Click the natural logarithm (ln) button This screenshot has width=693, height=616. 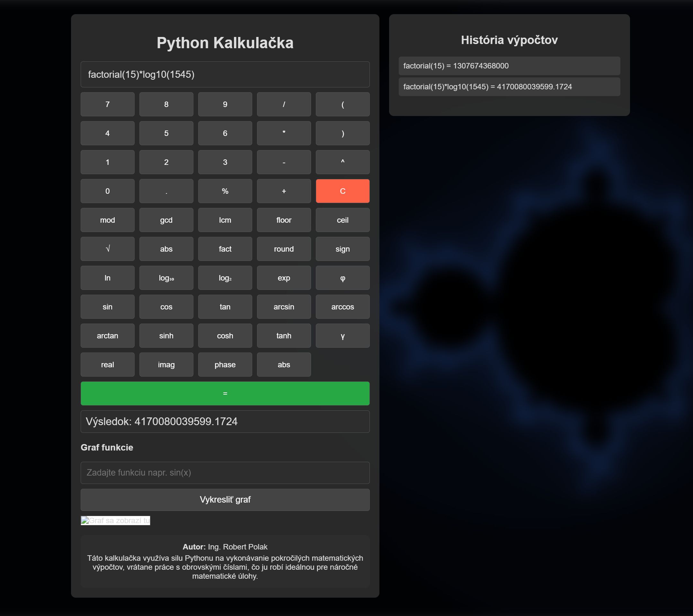pyautogui.click(x=108, y=278)
